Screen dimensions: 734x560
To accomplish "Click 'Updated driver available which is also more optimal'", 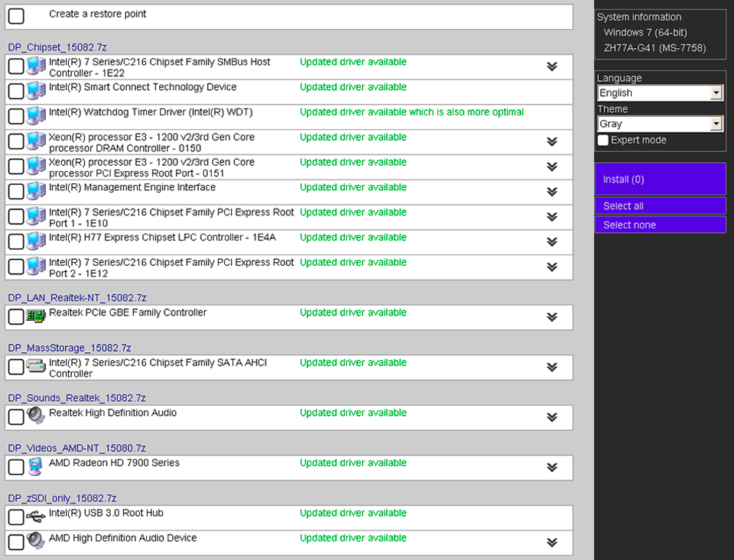I will click(411, 112).
